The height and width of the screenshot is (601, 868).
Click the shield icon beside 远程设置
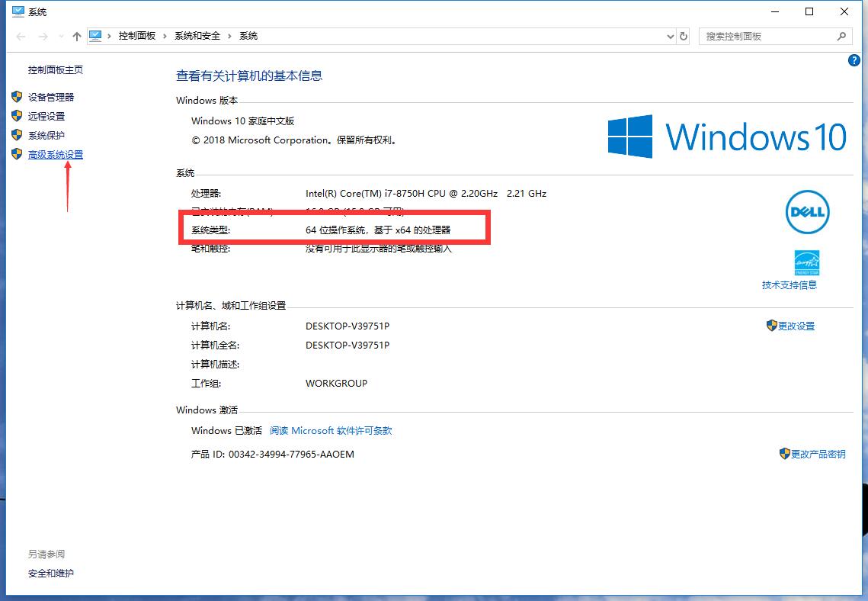point(17,116)
